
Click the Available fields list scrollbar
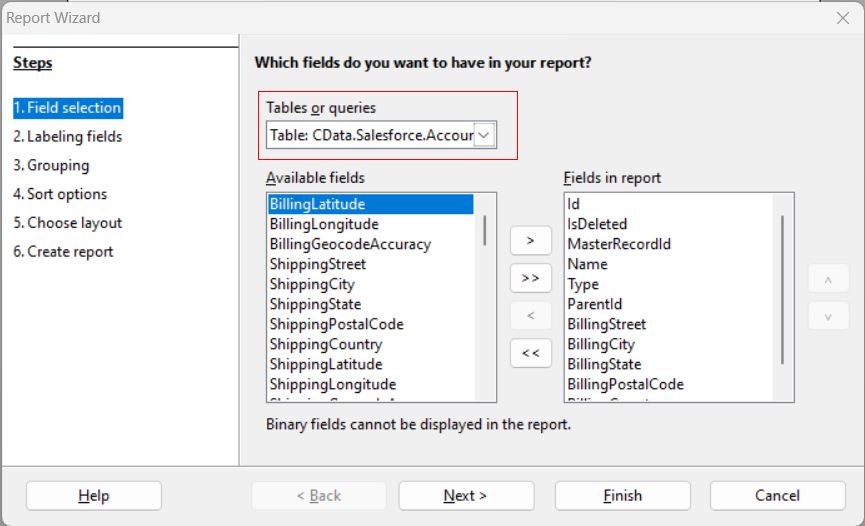click(485, 230)
